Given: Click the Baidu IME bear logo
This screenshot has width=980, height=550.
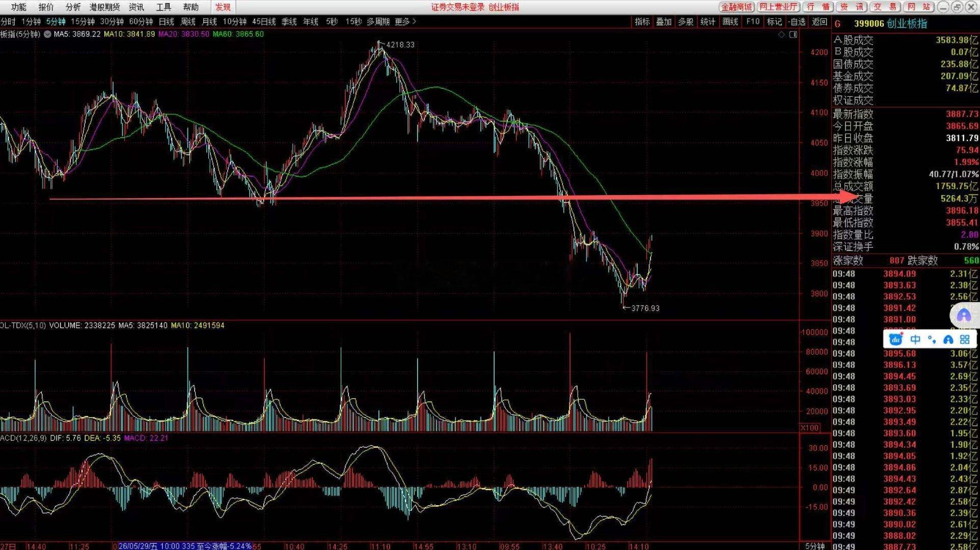Looking at the screenshot, I should 895,339.
